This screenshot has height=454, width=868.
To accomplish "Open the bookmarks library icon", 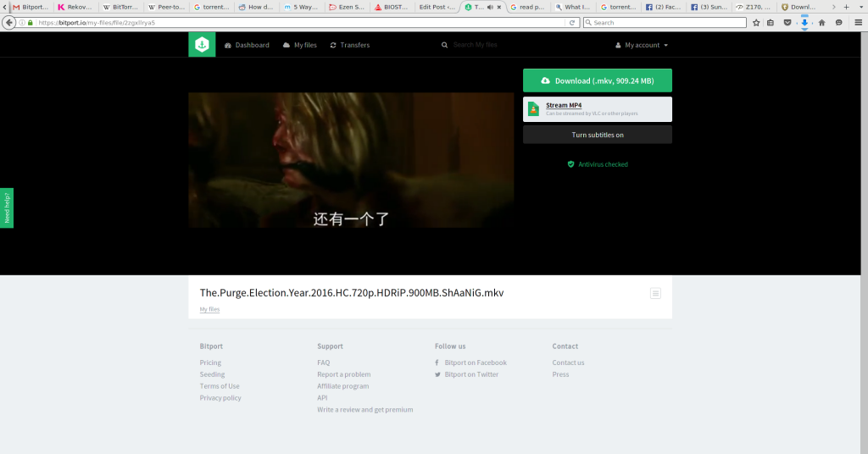I will click(x=771, y=23).
